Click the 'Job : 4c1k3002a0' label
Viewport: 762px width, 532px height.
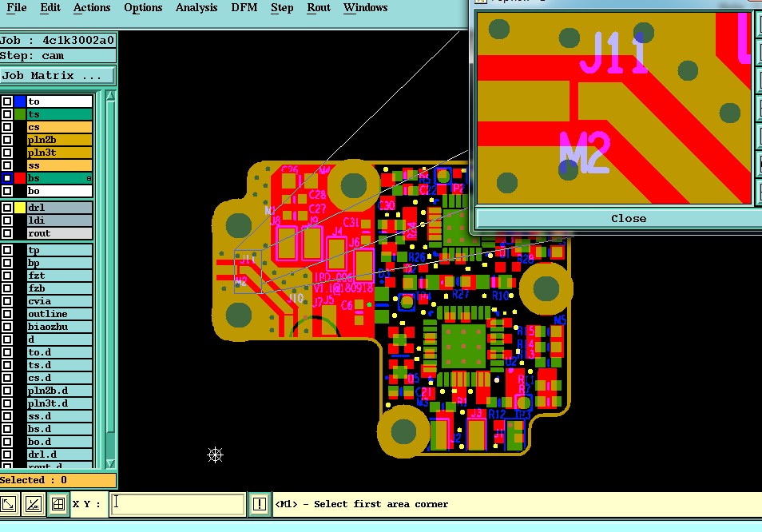click(58, 40)
